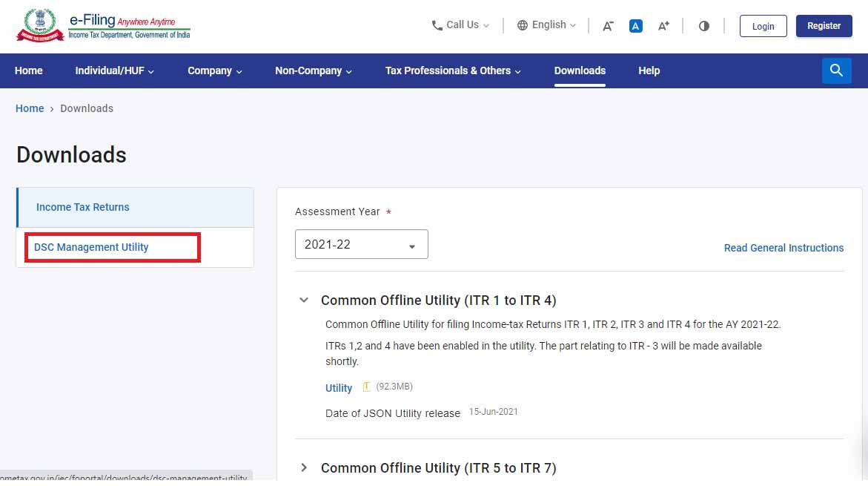Open the English language selector
The image size is (868, 486).
point(546,25)
